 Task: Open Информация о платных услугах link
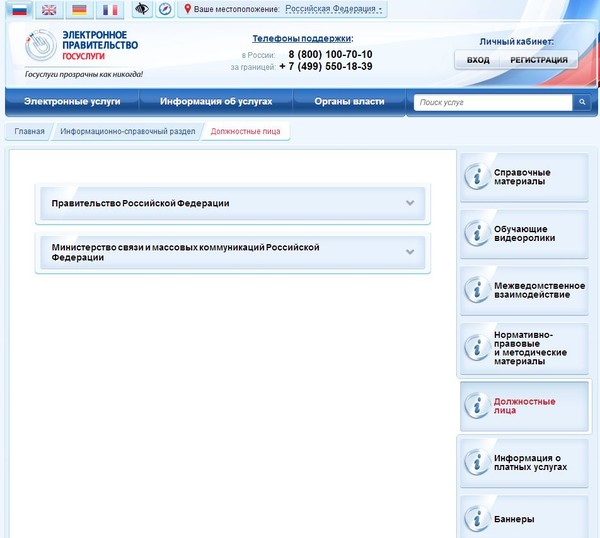[524, 463]
